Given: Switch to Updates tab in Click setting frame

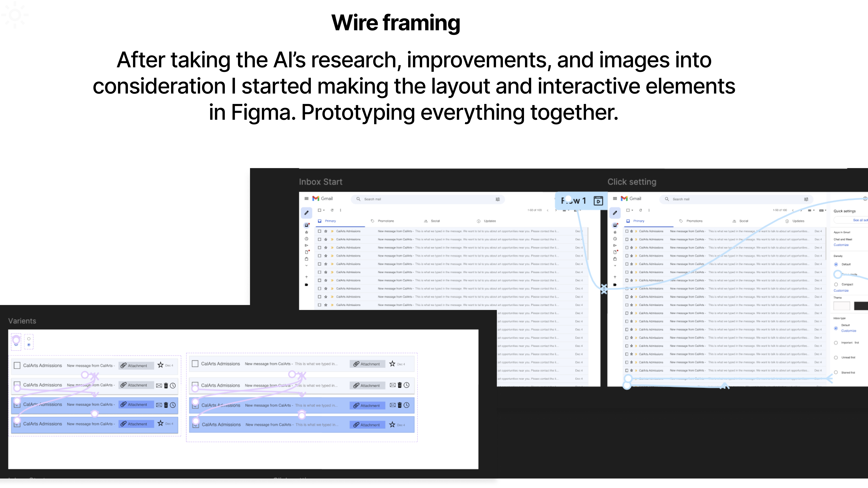Looking at the screenshot, I should pos(795,221).
